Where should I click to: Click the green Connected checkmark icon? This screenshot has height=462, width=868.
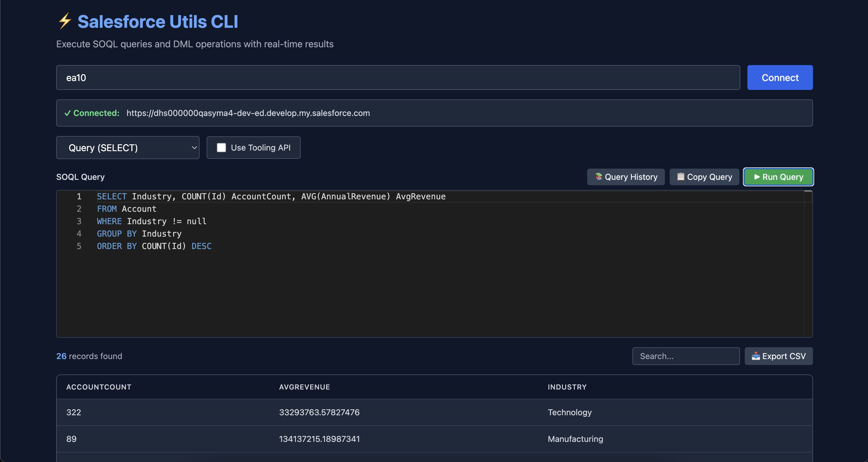click(x=67, y=113)
